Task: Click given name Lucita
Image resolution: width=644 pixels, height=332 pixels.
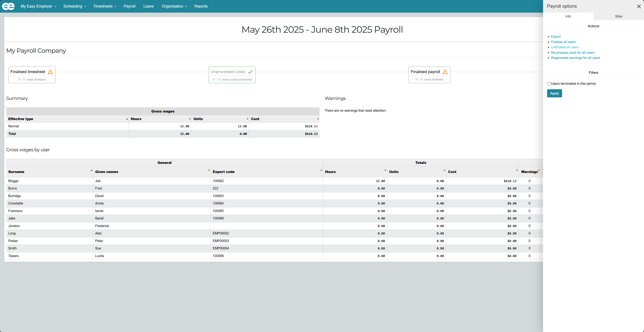Action: point(99,256)
